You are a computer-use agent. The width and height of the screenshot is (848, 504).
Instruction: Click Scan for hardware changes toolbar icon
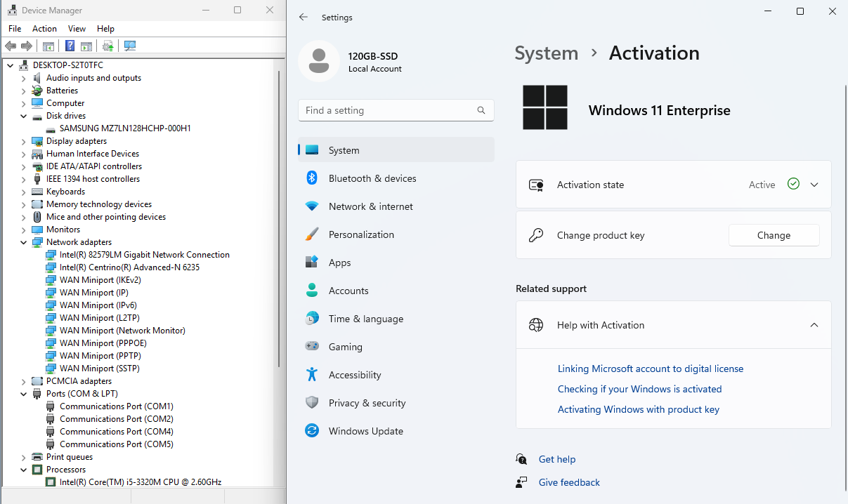coord(129,46)
